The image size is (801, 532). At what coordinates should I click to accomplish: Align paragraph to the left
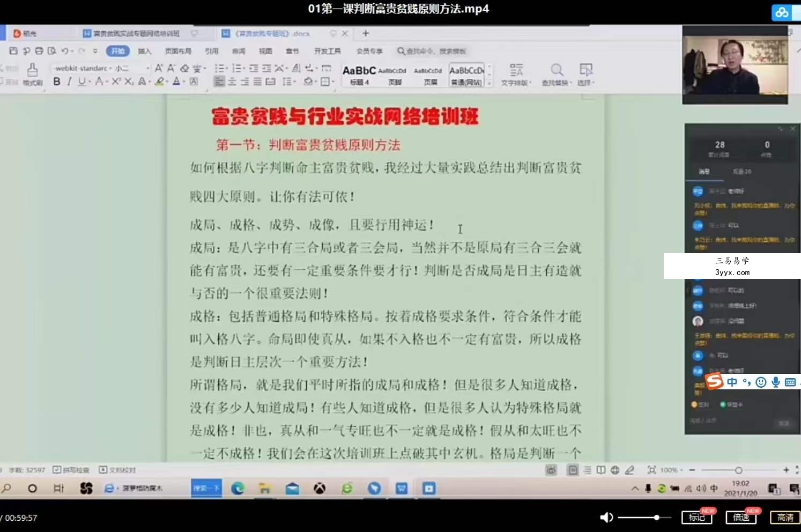(x=219, y=82)
